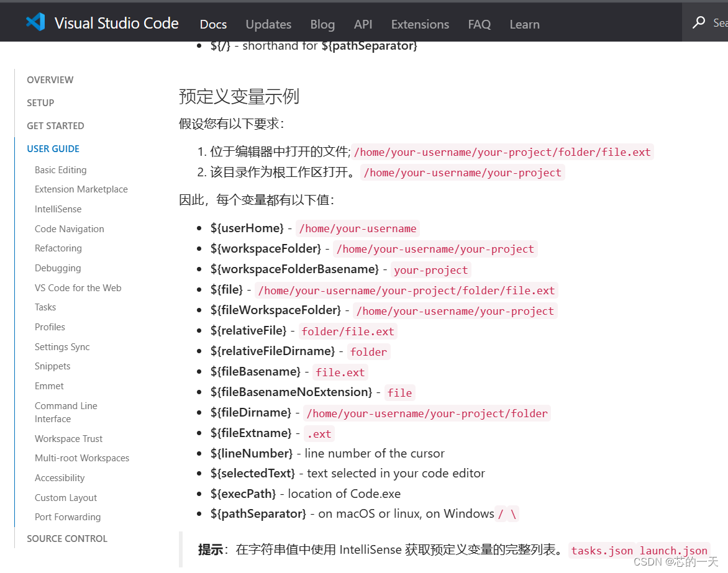Click the ${userHome} variable text
Image resolution: width=728 pixels, height=573 pixels.
pos(247,228)
